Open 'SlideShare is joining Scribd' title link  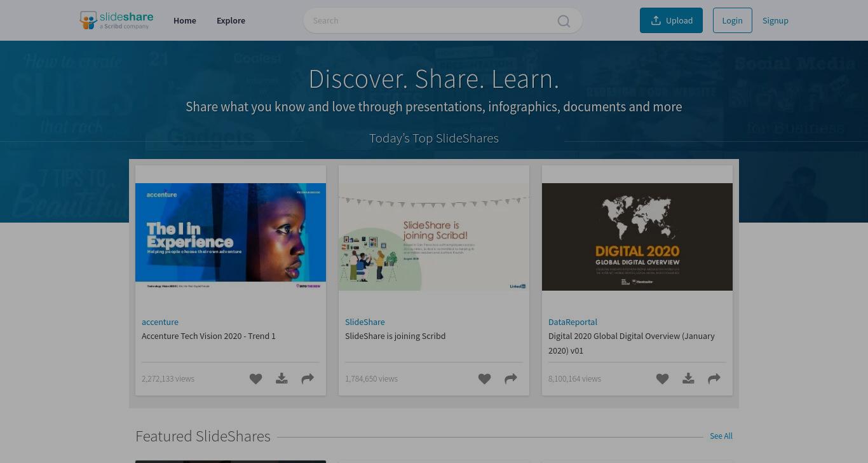395,336
